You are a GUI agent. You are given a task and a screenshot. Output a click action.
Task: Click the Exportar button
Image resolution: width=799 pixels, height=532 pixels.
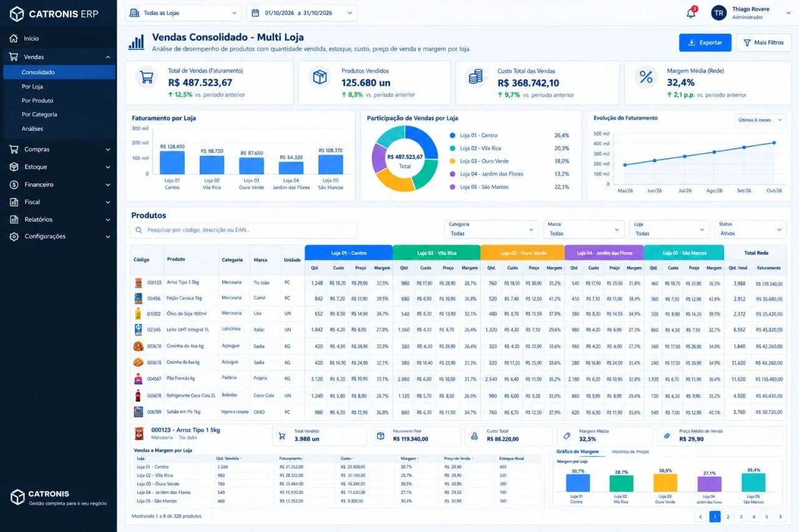click(x=705, y=42)
